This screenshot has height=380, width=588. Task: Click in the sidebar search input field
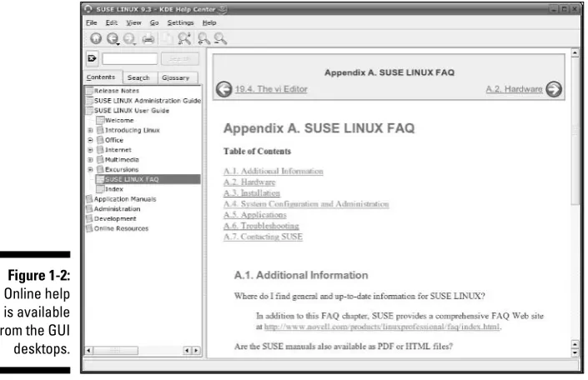pos(130,59)
